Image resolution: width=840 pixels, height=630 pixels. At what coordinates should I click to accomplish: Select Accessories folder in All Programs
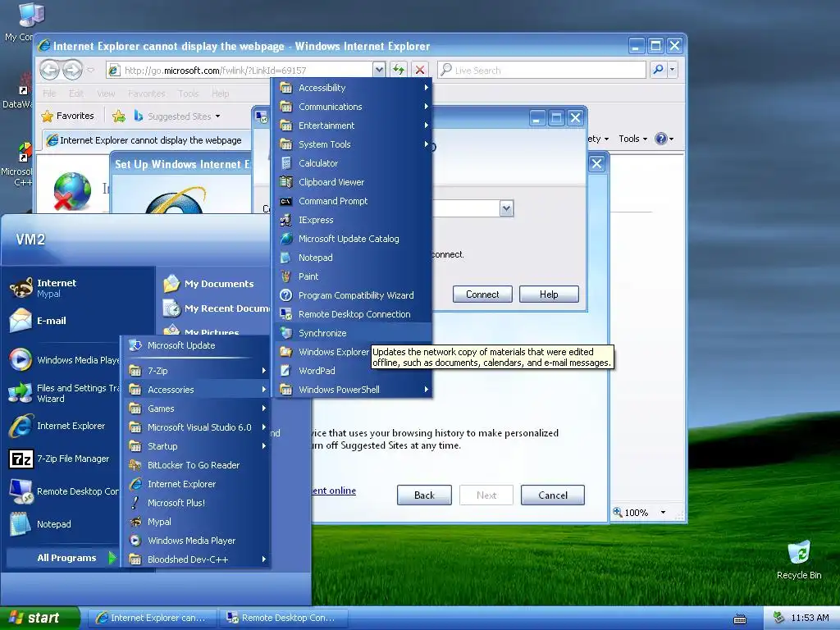pyautogui.click(x=196, y=390)
